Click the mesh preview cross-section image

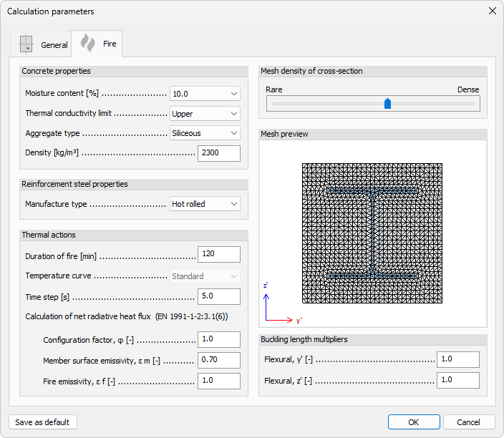coord(372,233)
